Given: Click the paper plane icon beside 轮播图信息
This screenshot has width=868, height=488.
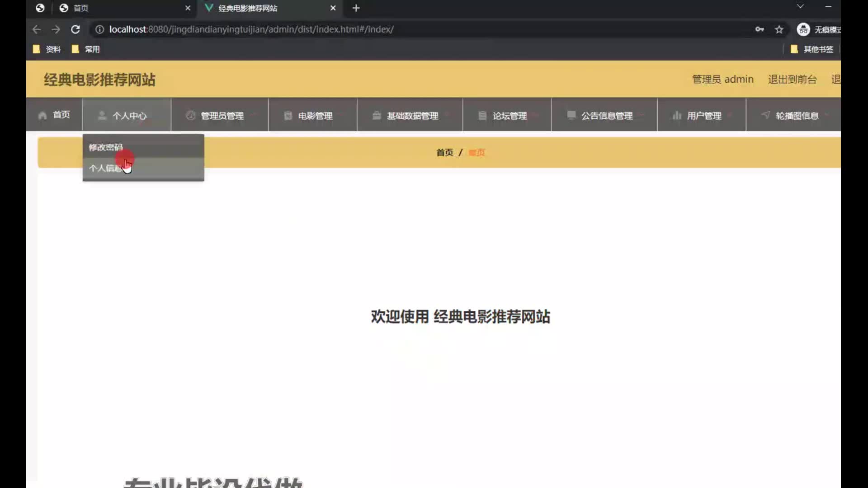Looking at the screenshot, I should tap(765, 115).
